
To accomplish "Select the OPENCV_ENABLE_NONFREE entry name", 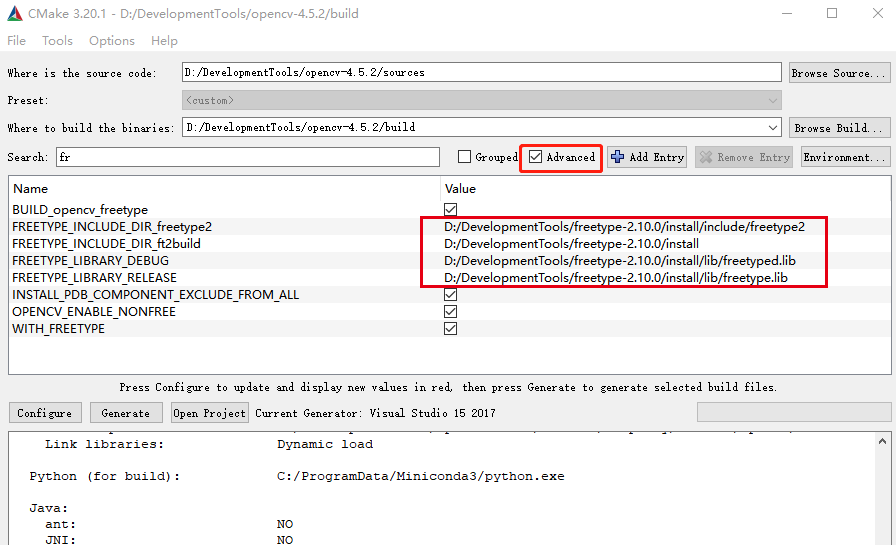I will point(94,312).
